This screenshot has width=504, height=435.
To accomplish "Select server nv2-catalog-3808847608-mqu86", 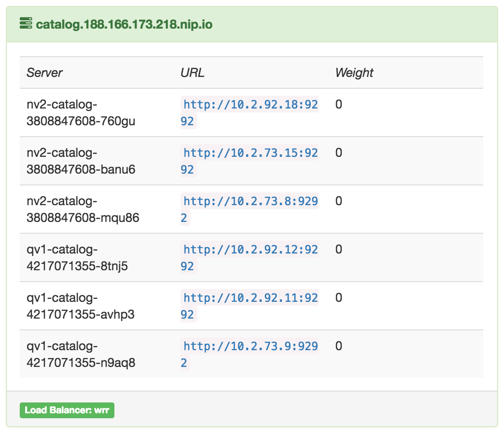I will coord(83,209).
